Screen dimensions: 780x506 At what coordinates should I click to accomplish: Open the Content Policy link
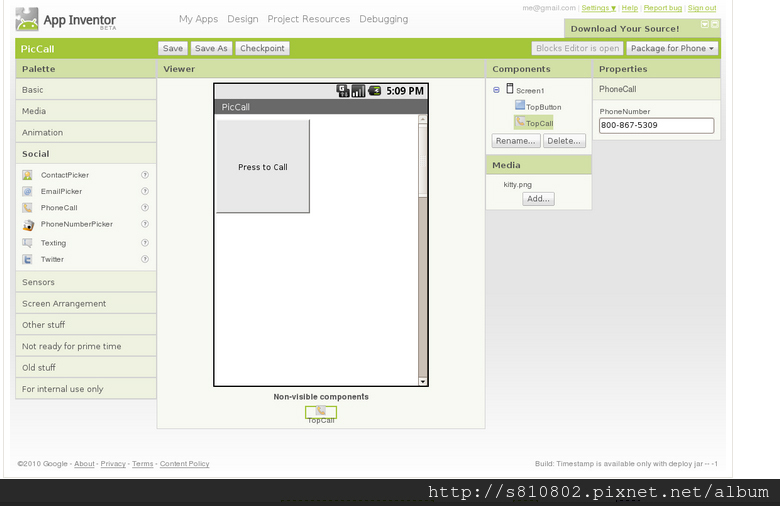(185, 464)
